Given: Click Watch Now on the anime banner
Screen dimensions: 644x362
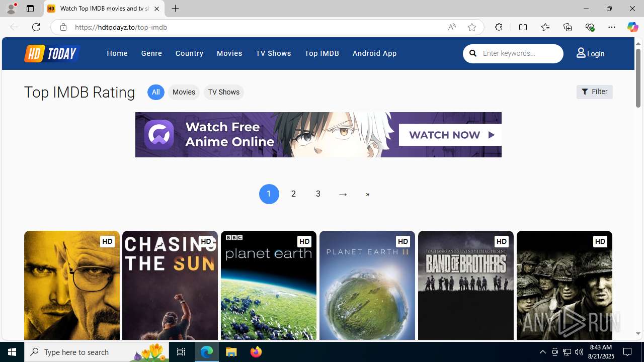Looking at the screenshot, I should click(x=450, y=135).
